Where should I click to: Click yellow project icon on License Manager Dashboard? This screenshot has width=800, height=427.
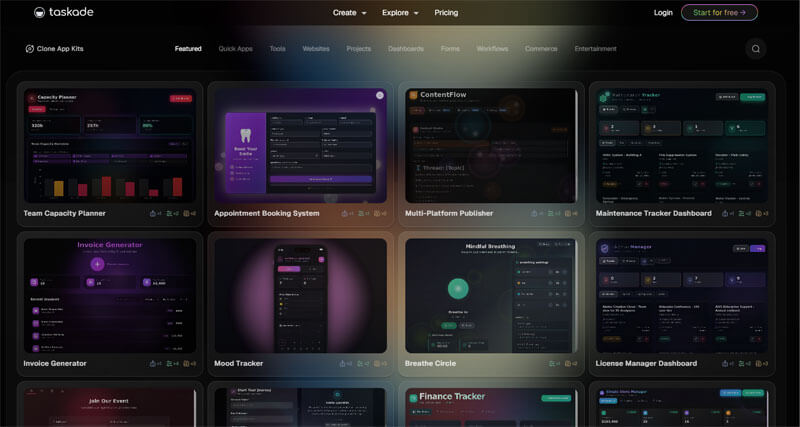759,364
